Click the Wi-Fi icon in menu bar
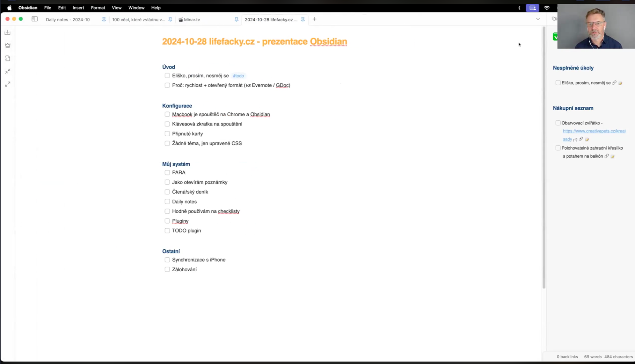Viewport: 635px width, 364px height. [x=547, y=8]
